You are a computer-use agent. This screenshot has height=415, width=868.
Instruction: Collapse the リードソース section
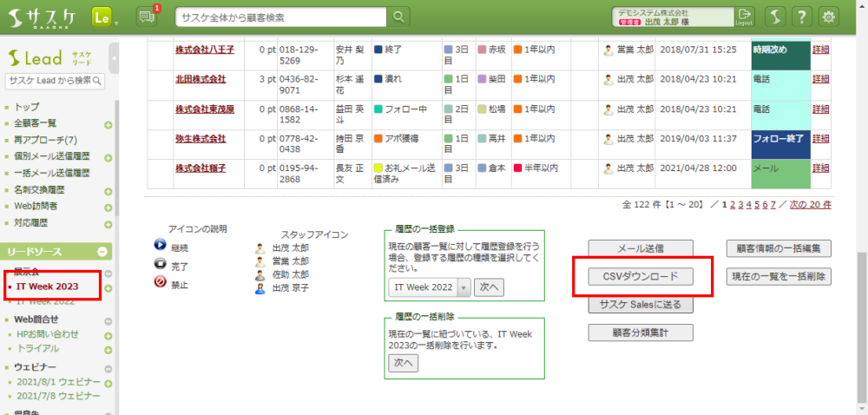coord(102,252)
